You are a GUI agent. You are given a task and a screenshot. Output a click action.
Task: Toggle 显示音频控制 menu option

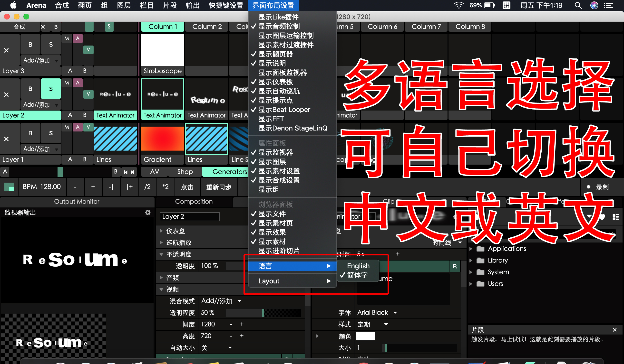pyautogui.click(x=279, y=26)
